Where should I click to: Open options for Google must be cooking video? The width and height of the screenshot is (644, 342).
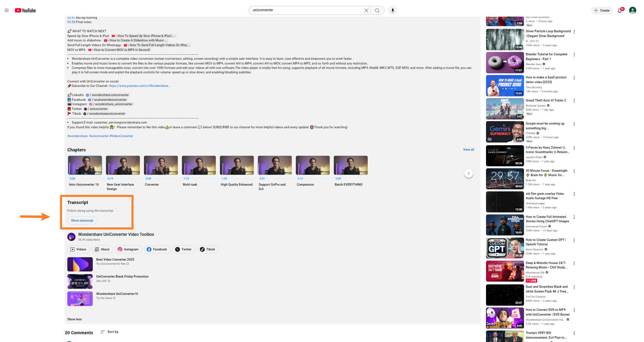click(x=574, y=124)
